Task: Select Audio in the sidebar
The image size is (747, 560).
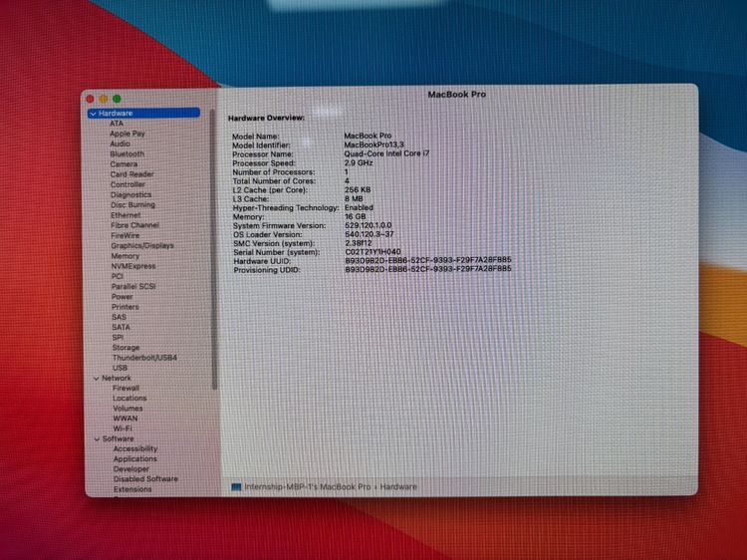Action: (x=121, y=143)
